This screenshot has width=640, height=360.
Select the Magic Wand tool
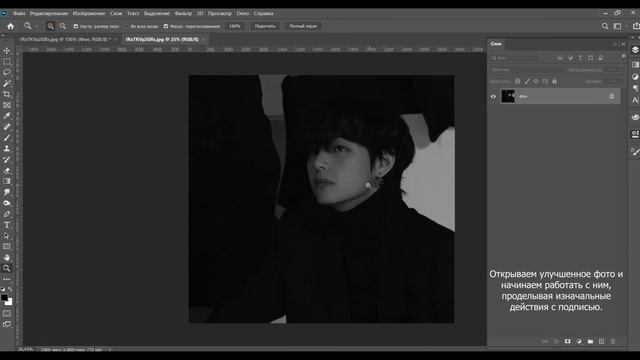coord(7,83)
